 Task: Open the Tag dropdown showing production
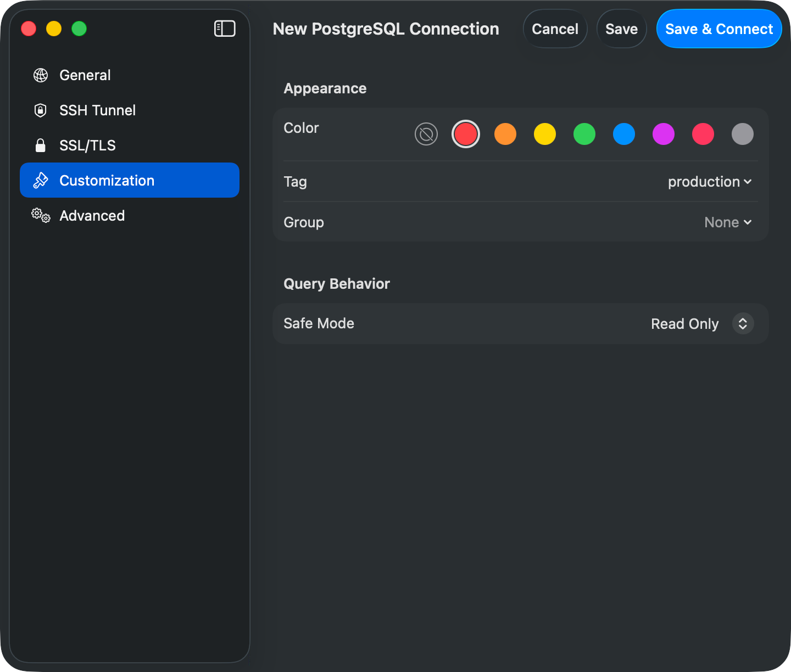click(x=710, y=182)
